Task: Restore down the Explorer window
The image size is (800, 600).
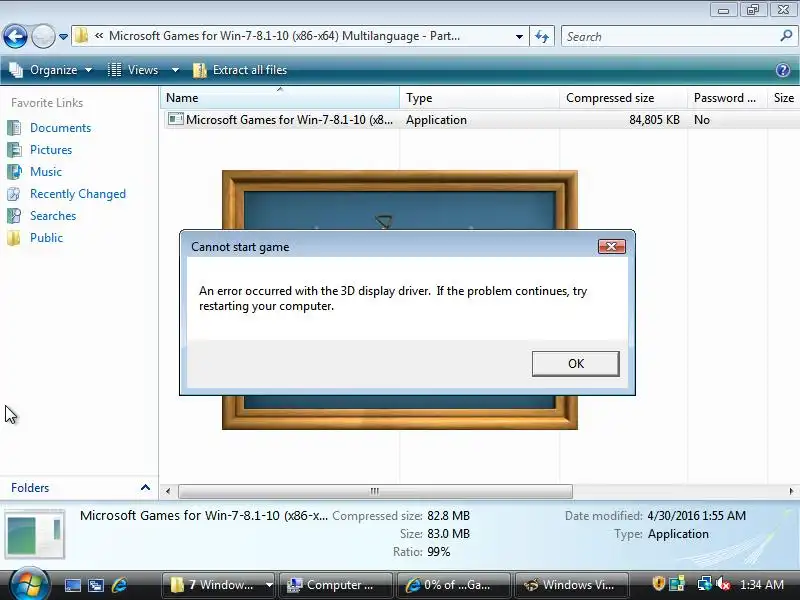Action: point(753,10)
